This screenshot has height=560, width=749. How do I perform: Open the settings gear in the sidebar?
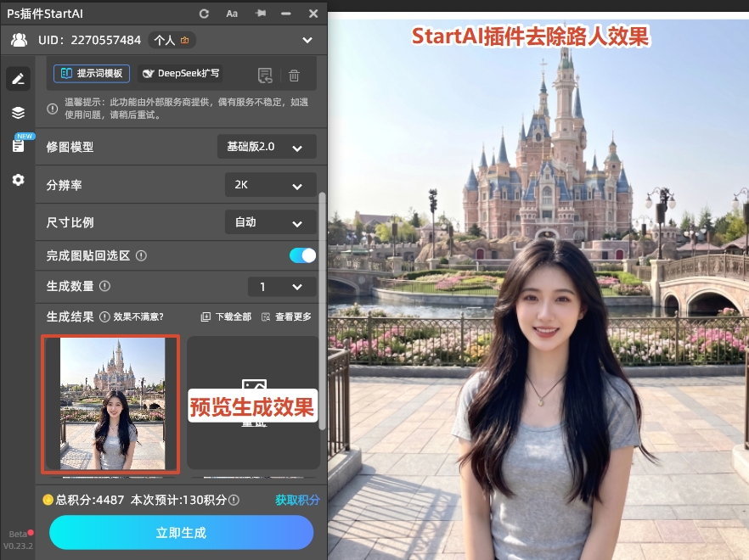pyautogui.click(x=19, y=178)
